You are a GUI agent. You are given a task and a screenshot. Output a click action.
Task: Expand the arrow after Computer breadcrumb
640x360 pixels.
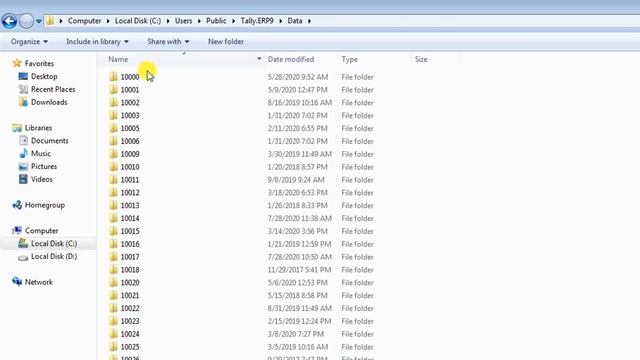[108, 21]
